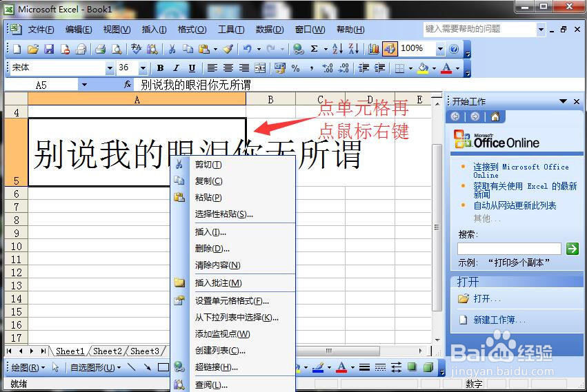Open the 格式(O) menu

192,30
